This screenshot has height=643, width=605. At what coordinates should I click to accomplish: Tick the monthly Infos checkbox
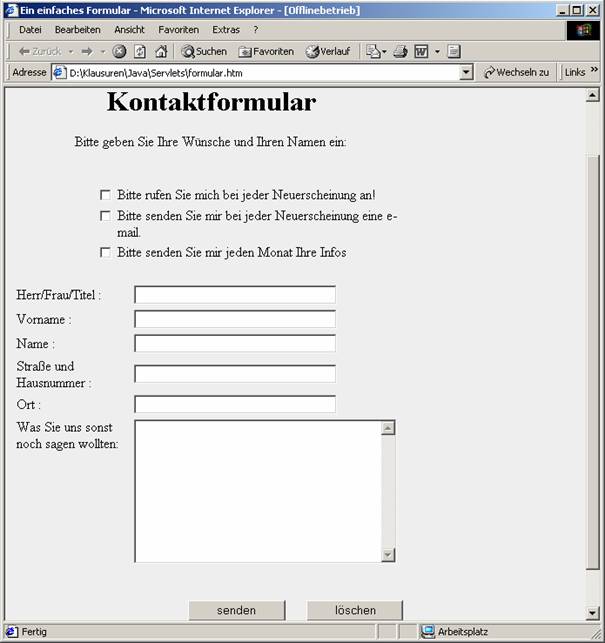(x=105, y=253)
